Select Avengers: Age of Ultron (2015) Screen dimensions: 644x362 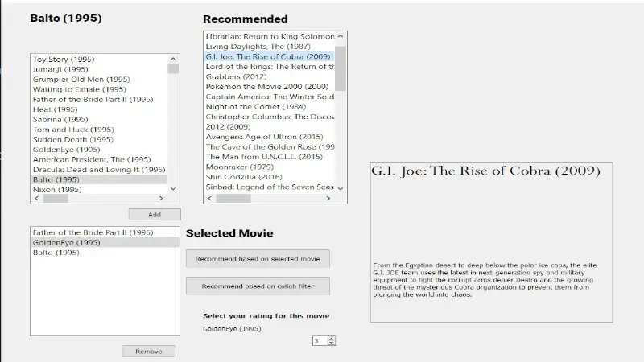click(270, 137)
